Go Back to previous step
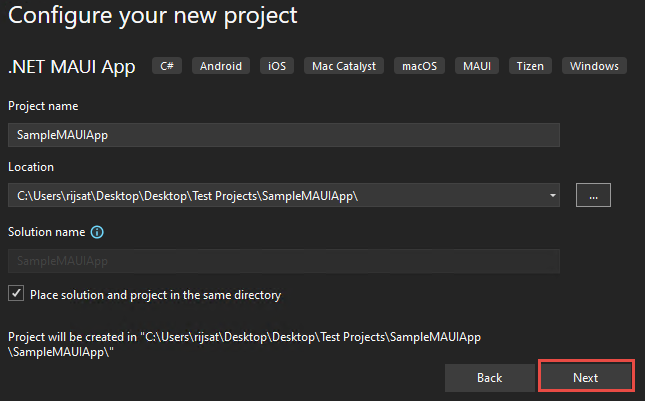Screen dimensions: 645x401 point(490,378)
